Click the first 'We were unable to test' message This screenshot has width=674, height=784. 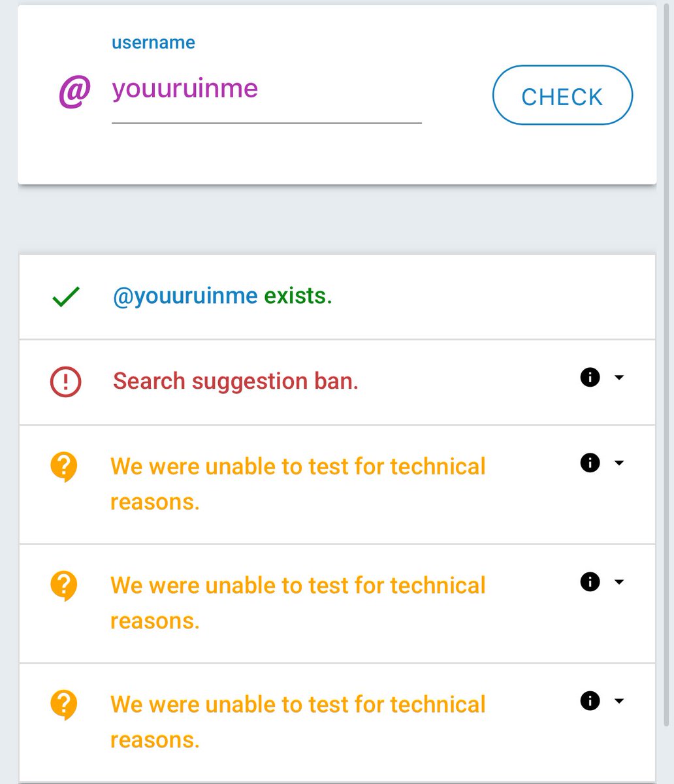[298, 484]
